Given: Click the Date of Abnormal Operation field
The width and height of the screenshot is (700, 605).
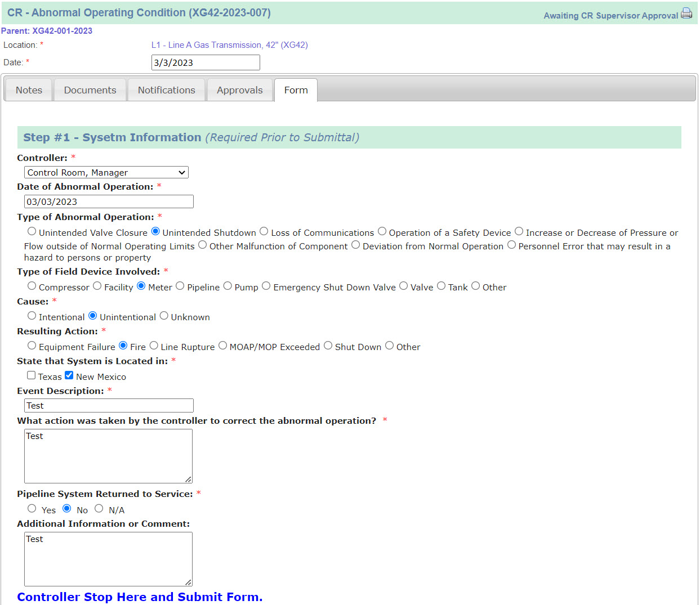Looking at the screenshot, I should pos(109,201).
